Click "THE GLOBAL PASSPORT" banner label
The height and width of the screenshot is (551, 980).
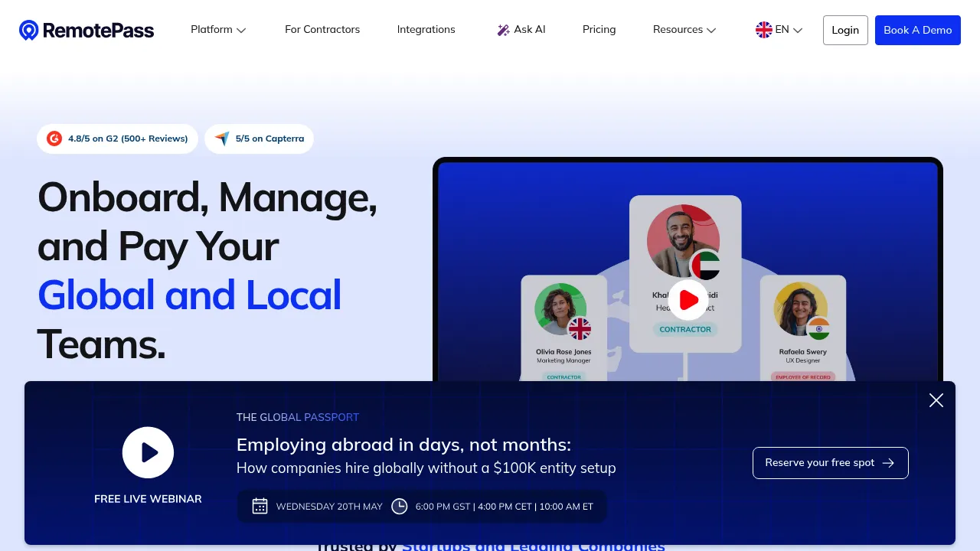pyautogui.click(x=298, y=417)
